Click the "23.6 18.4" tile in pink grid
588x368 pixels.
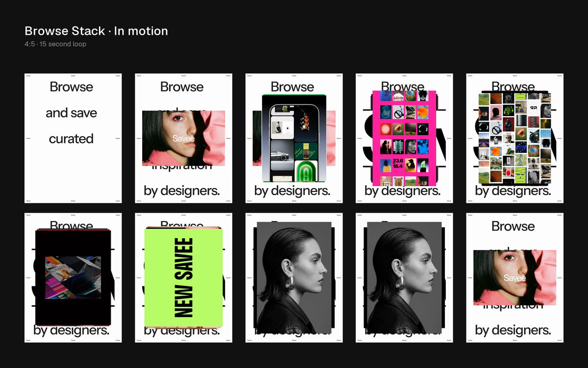pos(398,165)
